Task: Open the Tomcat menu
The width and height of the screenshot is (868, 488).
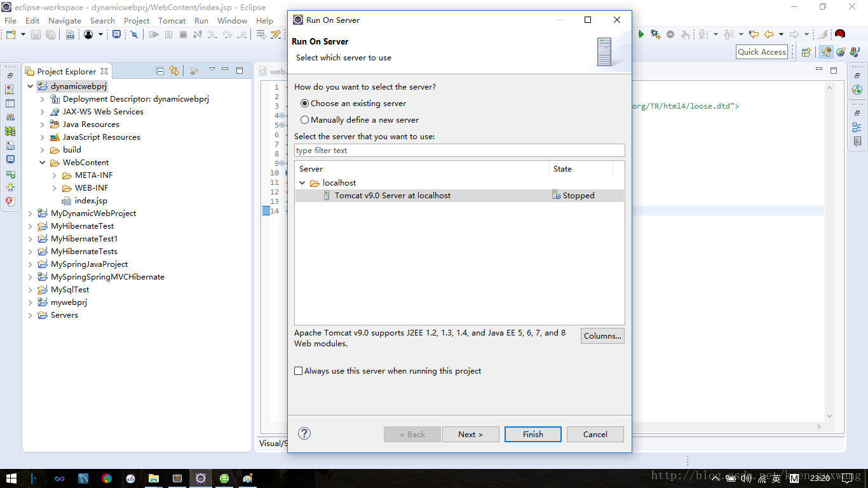Action: coord(172,20)
